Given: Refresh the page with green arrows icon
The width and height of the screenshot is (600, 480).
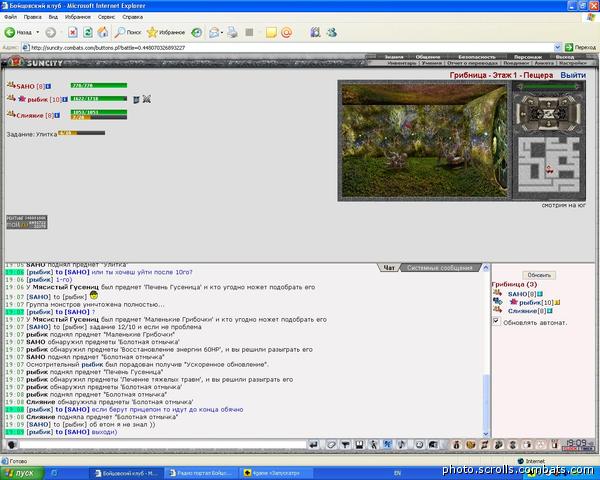Looking at the screenshot, I should click(88, 33).
